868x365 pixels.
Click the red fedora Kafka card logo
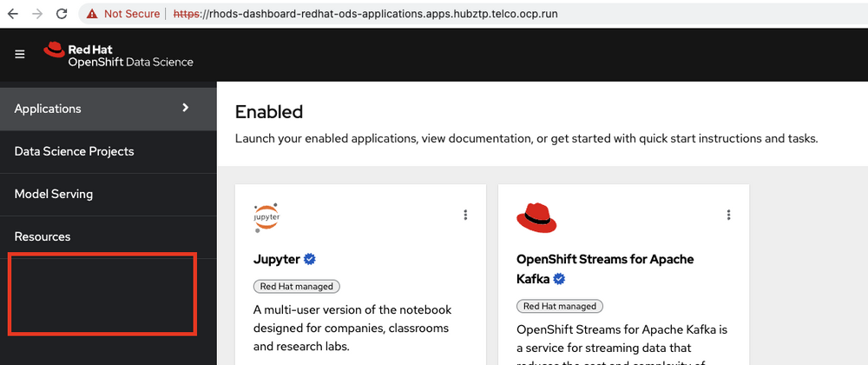(536, 217)
